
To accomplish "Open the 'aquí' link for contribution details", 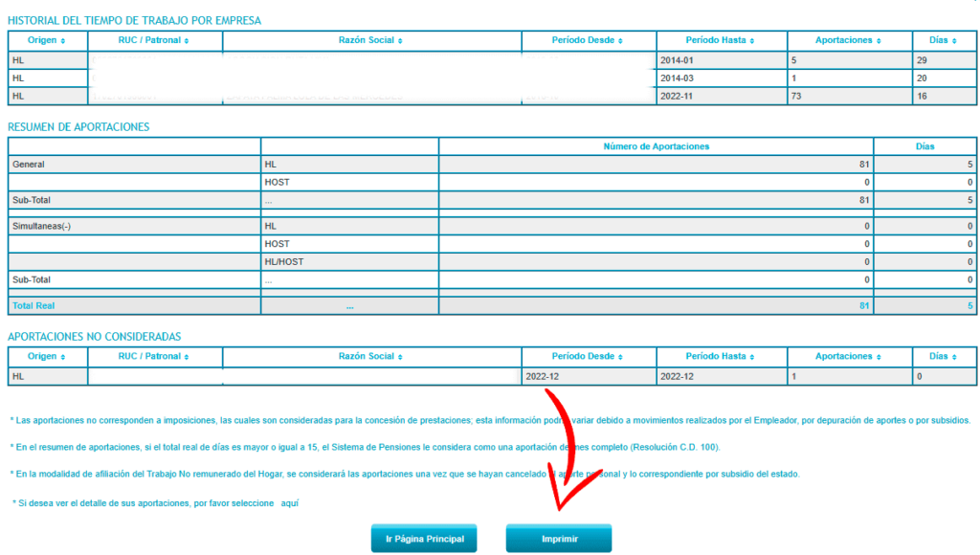I will pos(289,503).
